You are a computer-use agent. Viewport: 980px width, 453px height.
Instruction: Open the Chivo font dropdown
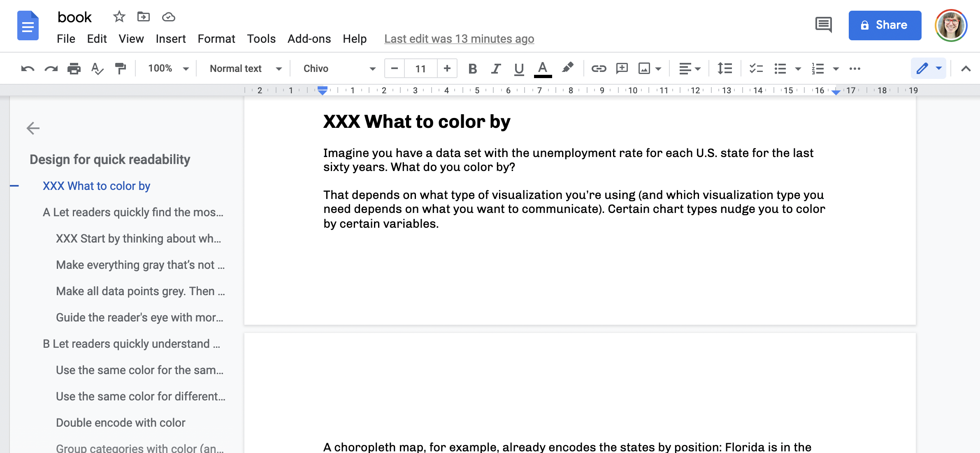point(339,69)
